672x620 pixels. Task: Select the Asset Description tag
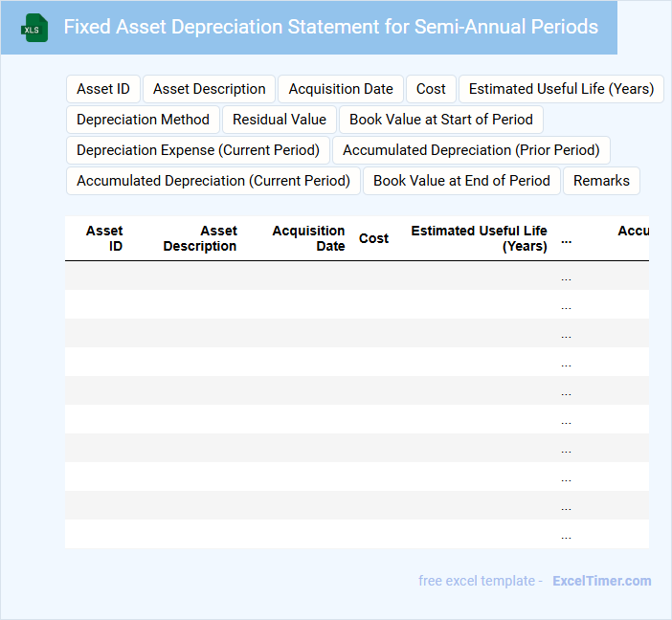(x=210, y=89)
